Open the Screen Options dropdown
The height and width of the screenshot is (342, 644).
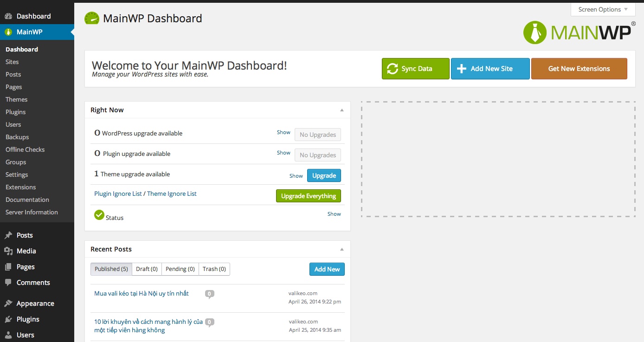(x=603, y=9)
